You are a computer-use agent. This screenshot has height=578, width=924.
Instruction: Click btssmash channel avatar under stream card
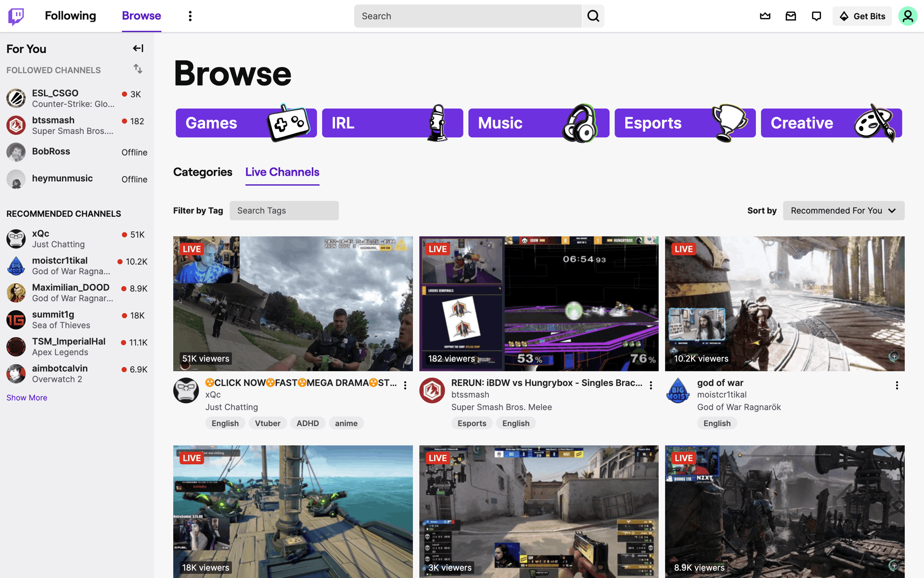(x=432, y=390)
